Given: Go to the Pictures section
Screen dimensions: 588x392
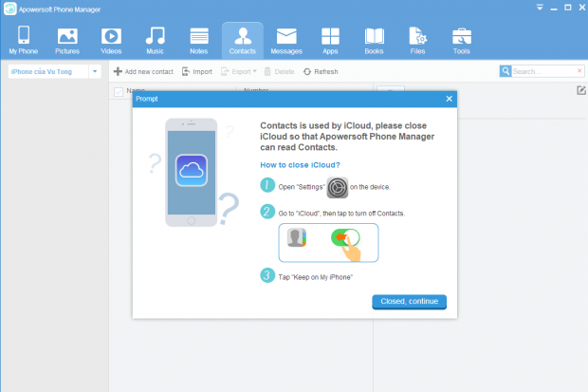Looking at the screenshot, I should click(x=66, y=41).
